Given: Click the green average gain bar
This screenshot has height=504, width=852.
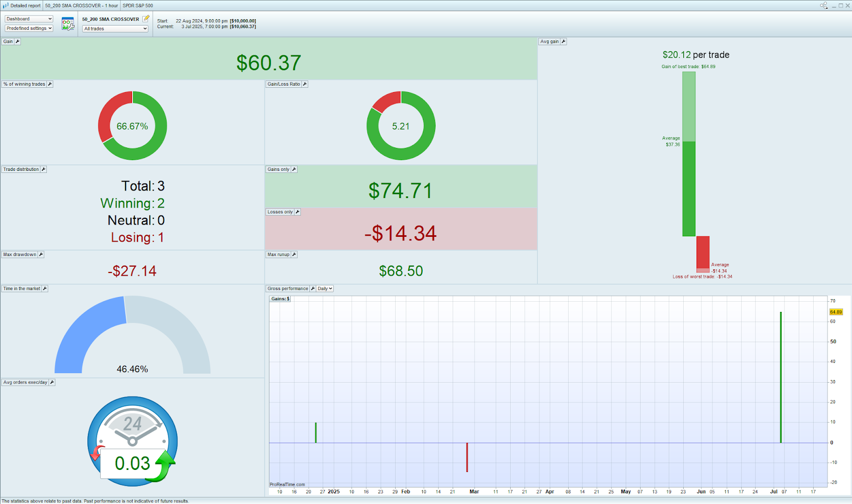Looking at the screenshot, I should [689, 188].
